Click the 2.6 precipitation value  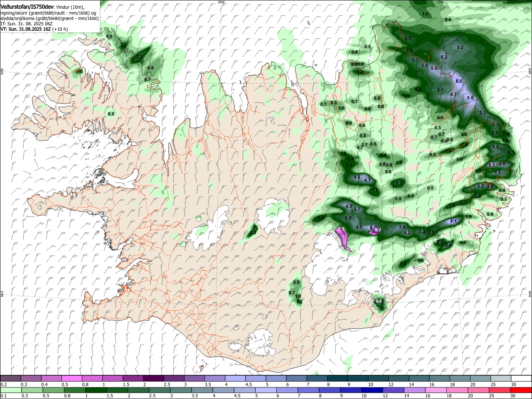pos(441,241)
